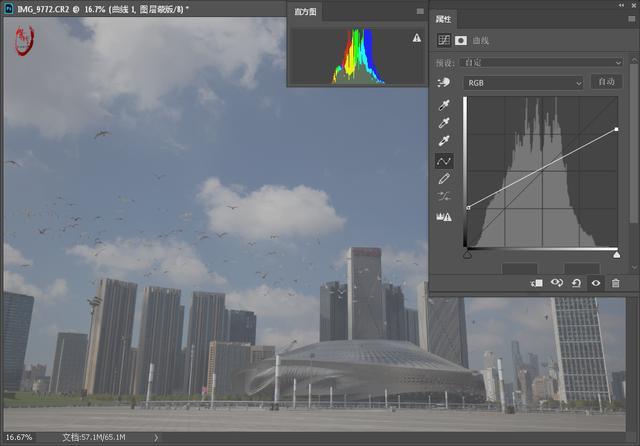Click view previous state icon
The width and height of the screenshot is (640, 446).
[x=557, y=283]
